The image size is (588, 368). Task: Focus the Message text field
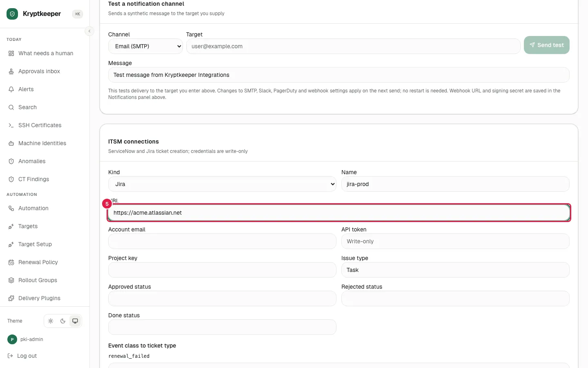(339, 75)
